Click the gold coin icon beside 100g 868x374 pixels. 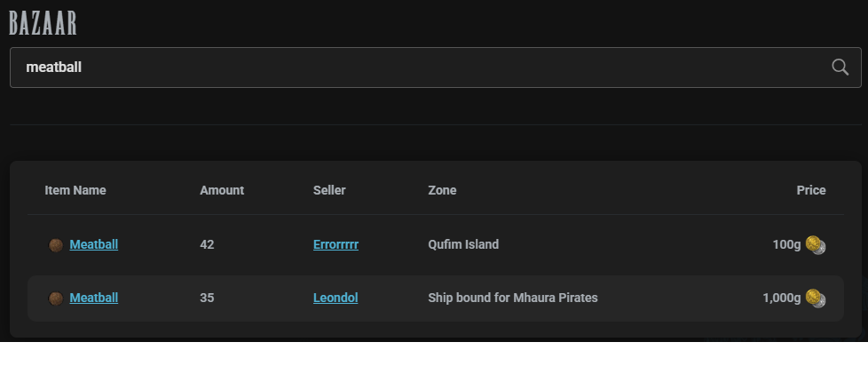[816, 245]
